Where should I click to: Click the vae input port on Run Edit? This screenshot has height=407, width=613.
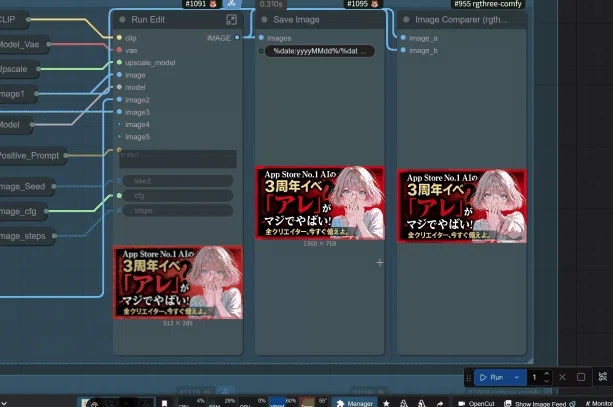pyautogui.click(x=119, y=50)
